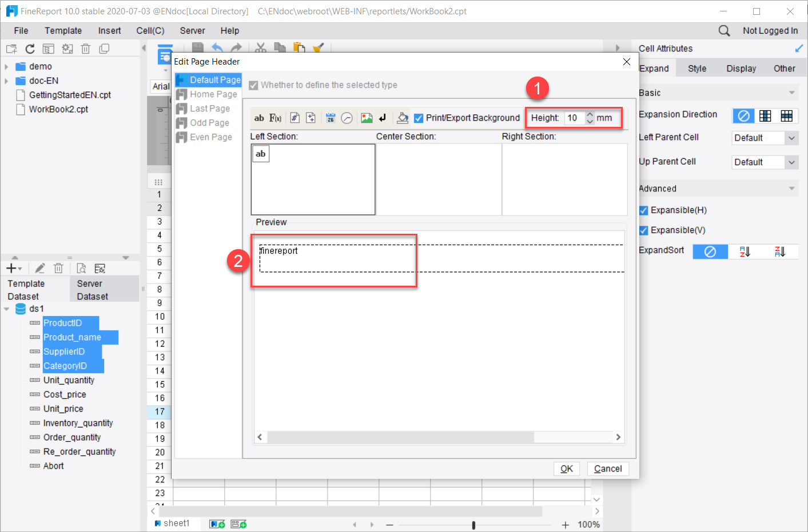Click the OK button
Viewport: 808px width, 532px height.
[566, 468]
